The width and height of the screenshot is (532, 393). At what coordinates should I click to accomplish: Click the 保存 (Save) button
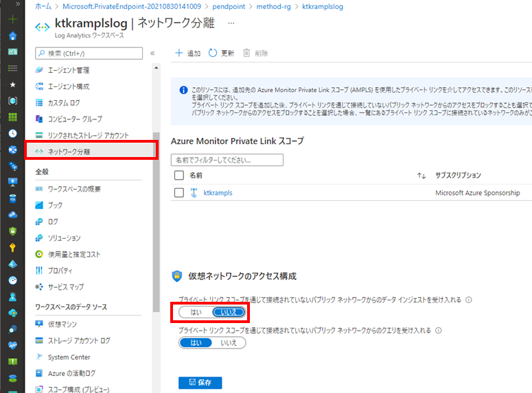[200, 383]
